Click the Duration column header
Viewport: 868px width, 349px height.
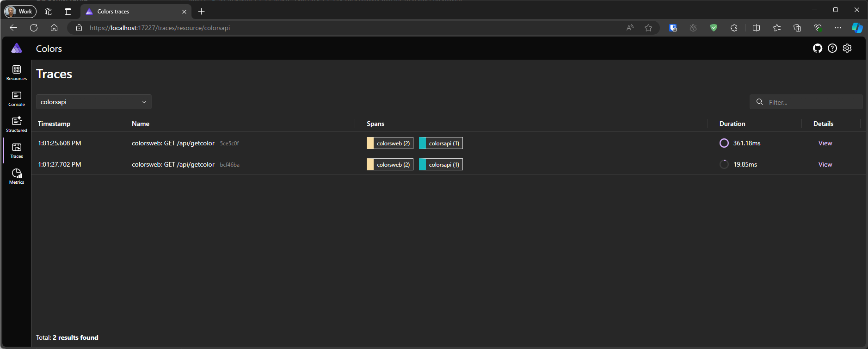click(x=732, y=124)
